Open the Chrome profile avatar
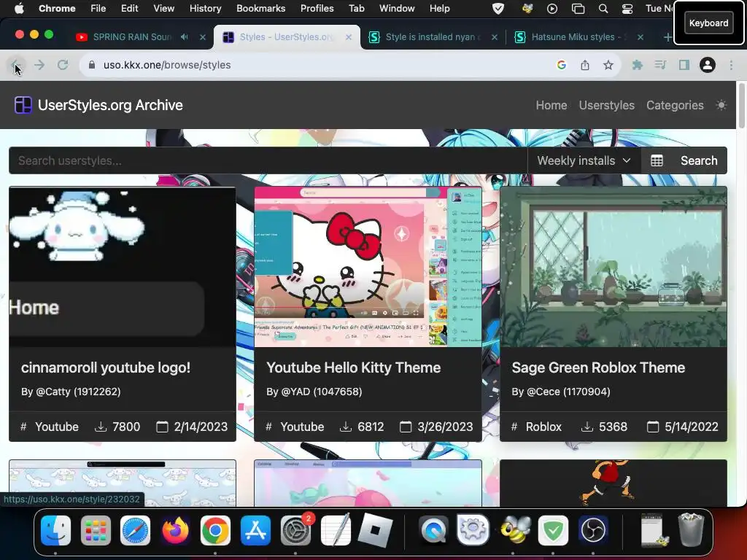The image size is (747, 560). (x=708, y=65)
